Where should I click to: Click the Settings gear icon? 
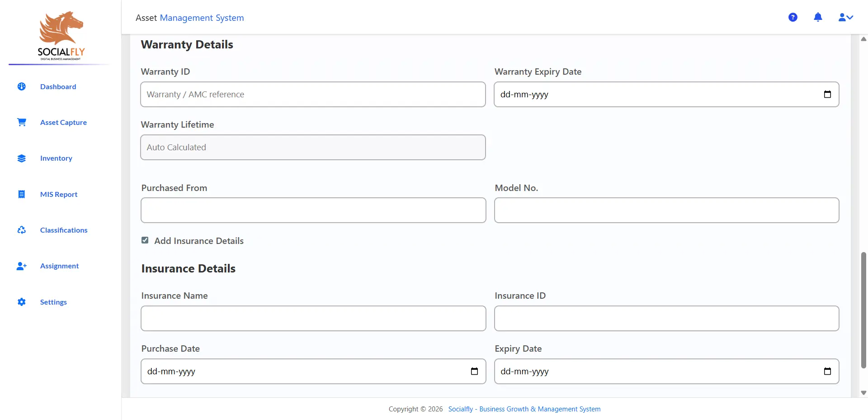(22, 302)
